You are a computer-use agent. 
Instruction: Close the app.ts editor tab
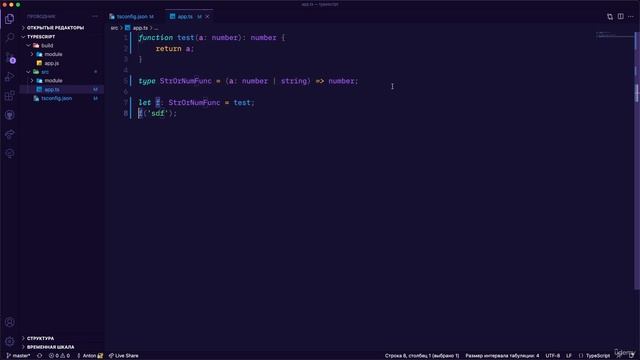207,17
